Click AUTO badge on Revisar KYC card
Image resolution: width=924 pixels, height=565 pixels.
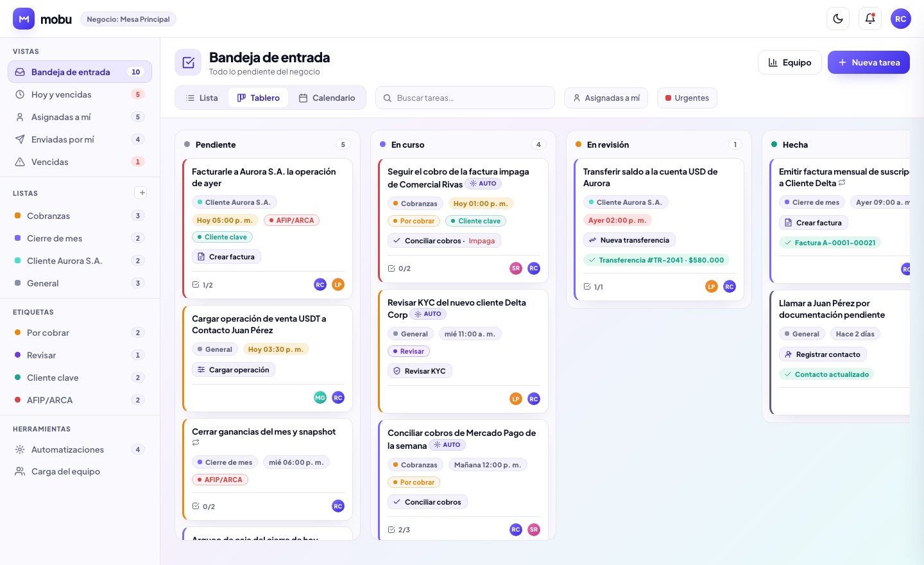click(428, 314)
